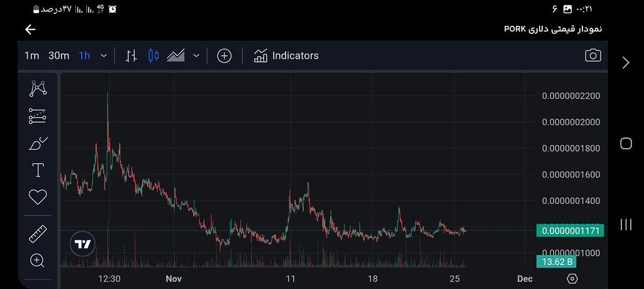The height and width of the screenshot is (289, 644).
Task: Activate the Zoom in tool
Action: coord(37,260)
